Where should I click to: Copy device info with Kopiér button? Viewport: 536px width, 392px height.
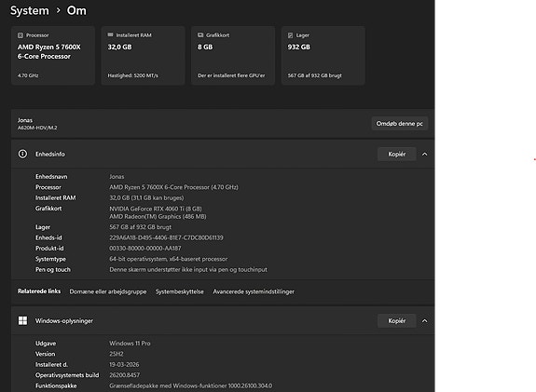pyautogui.click(x=397, y=154)
